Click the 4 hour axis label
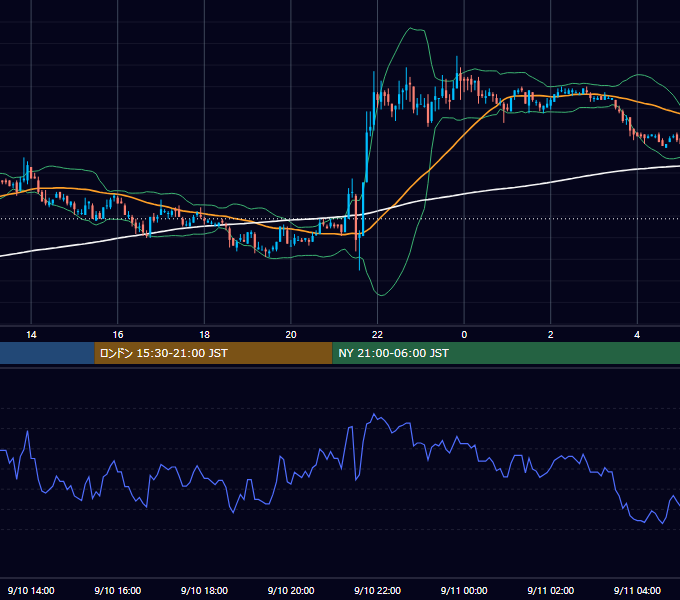 click(637, 335)
